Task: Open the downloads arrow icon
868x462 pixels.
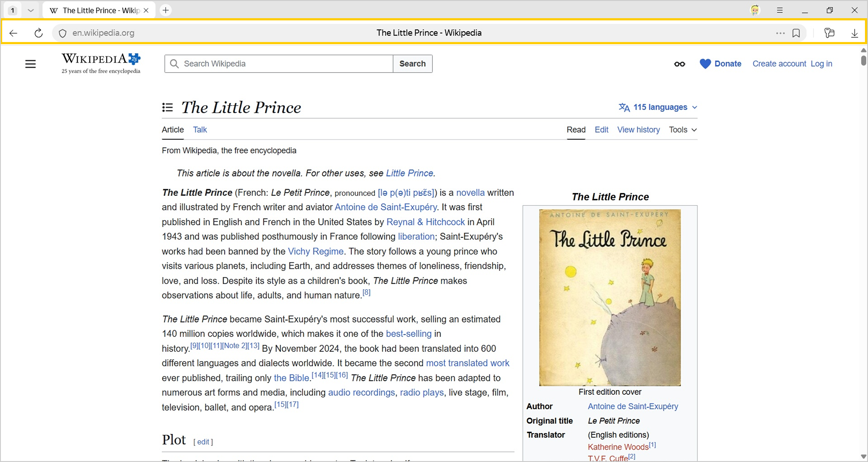Action: pyautogui.click(x=855, y=33)
